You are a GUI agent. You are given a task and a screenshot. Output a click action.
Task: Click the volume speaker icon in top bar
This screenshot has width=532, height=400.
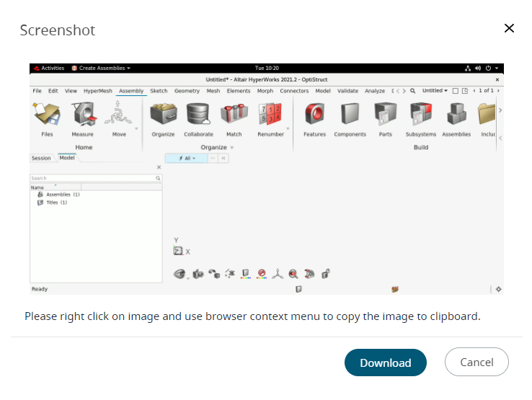478,68
